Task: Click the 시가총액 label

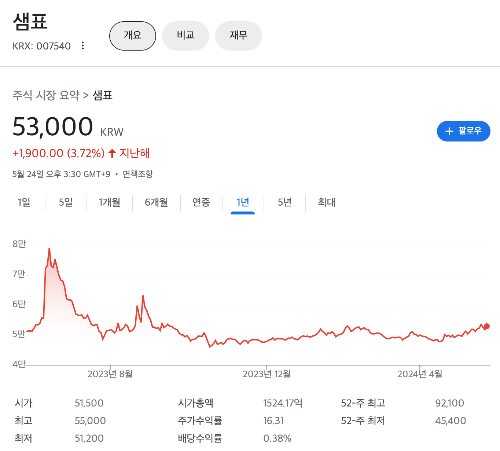Action: tap(195, 403)
